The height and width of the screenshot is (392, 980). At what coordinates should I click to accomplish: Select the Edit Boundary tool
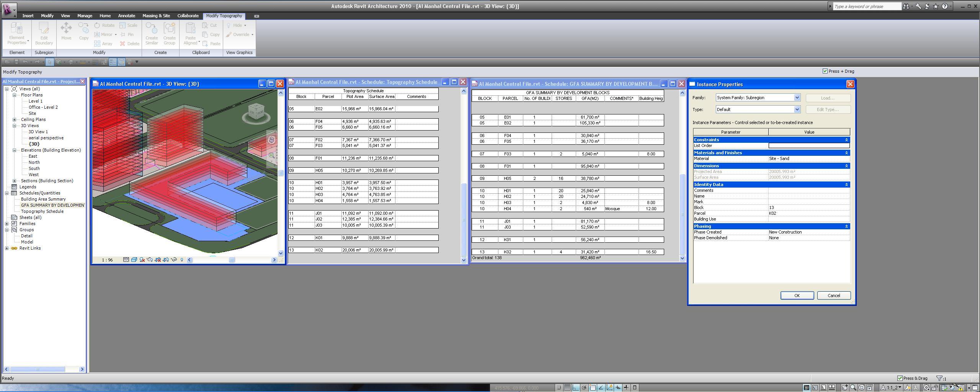coord(44,34)
